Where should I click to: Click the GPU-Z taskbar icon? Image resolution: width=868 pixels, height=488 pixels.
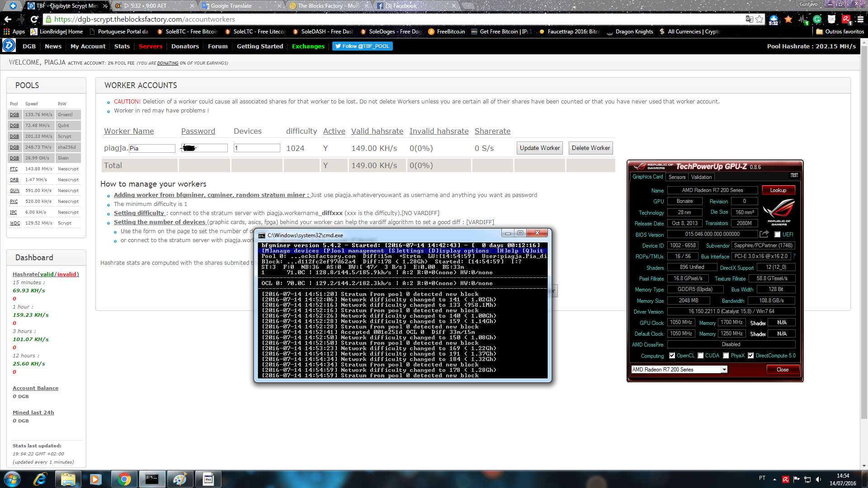(x=208, y=479)
